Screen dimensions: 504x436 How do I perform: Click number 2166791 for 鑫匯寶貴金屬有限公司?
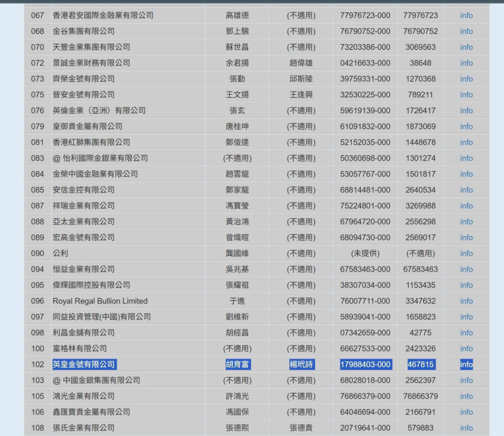pos(420,412)
